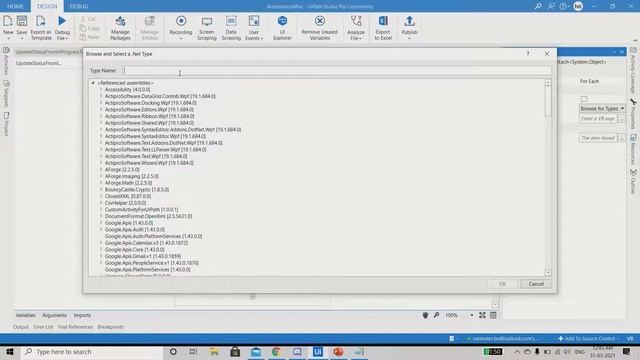Click Analyze File icon
Image resolution: width=640 pixels, height=360 pixels.
point(356,21)
